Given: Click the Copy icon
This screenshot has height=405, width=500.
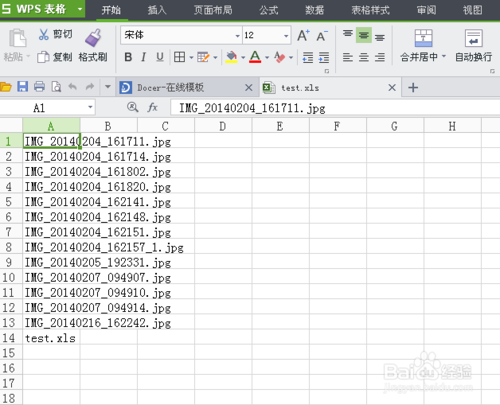Looking at the screenshot, I should pyautogui.click(x=43, y=57).
